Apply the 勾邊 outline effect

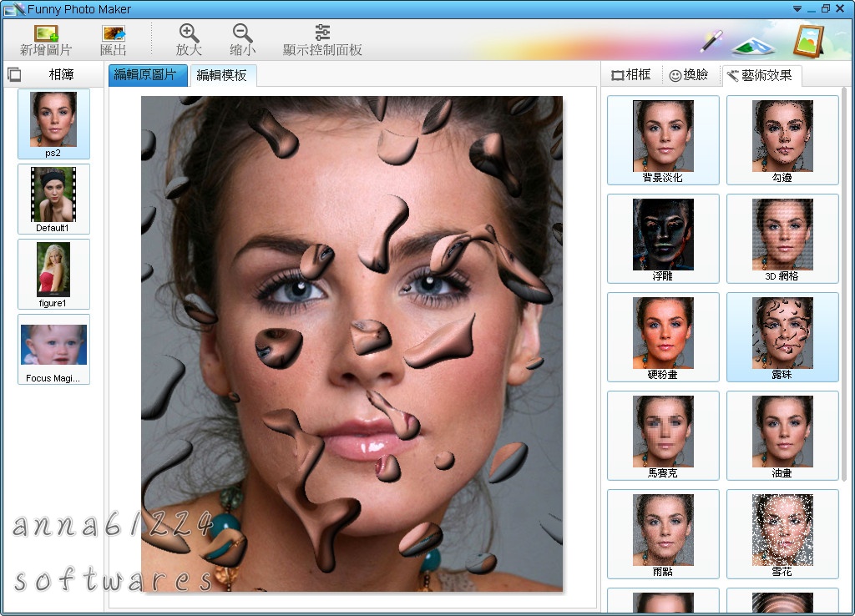[x=782, y=140]
